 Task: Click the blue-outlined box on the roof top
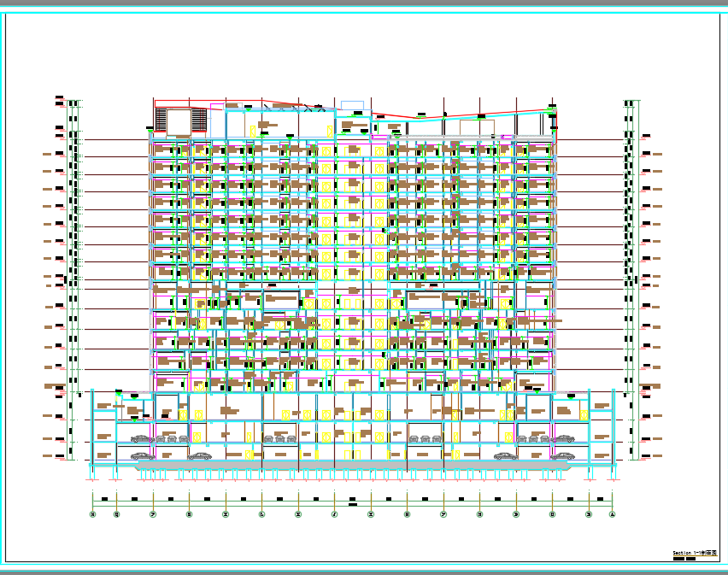coord(352,105)
